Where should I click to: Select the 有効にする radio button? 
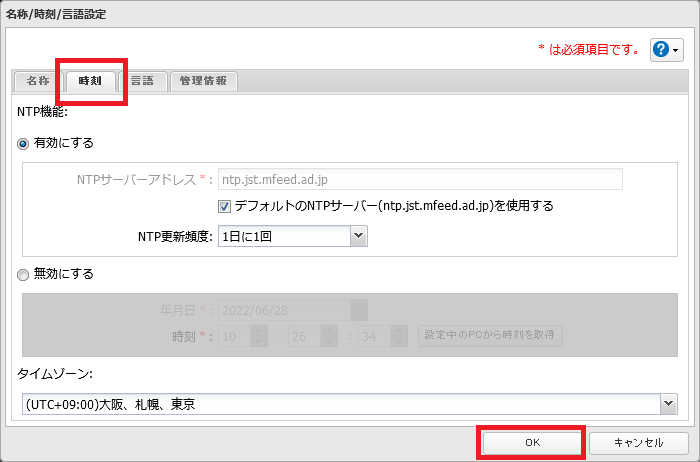click(24, 143)
